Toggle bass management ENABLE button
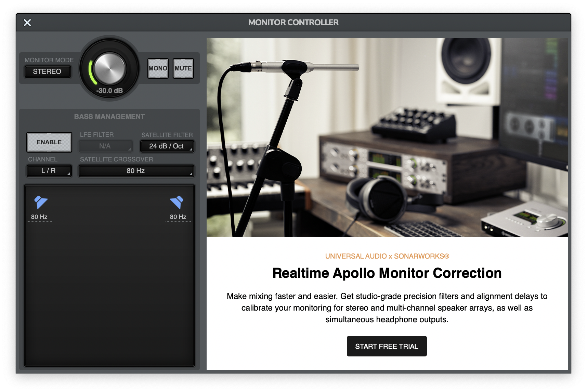The height and width of the screenshot is (392, 587). coord(49,142)
